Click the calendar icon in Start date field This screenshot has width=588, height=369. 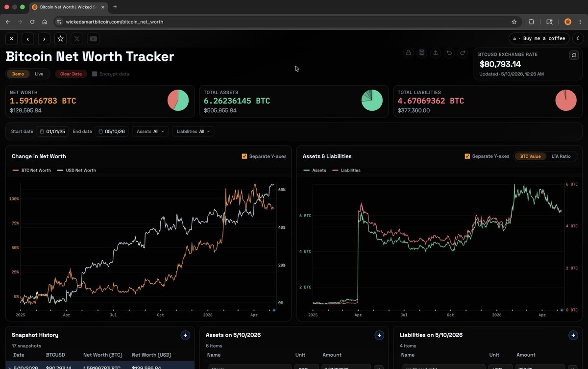pyautogui.click(x=42, y=131)
